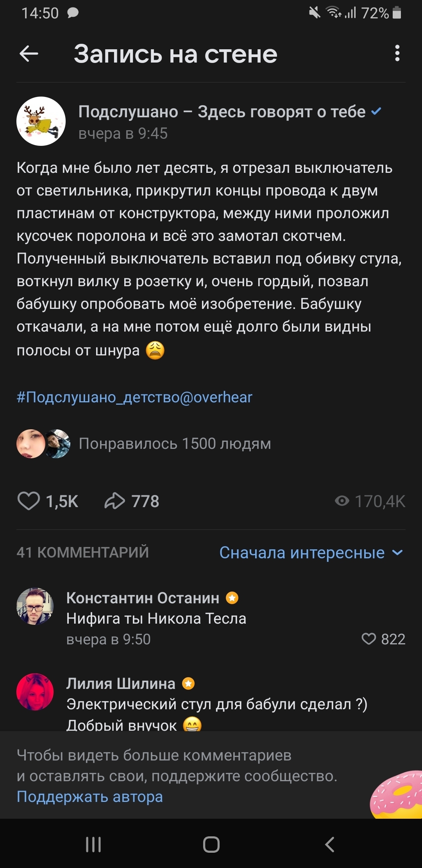Share the post via arrow icon
Image resolution: width=422 pixels, height=868 pixels.
point(114,501)
